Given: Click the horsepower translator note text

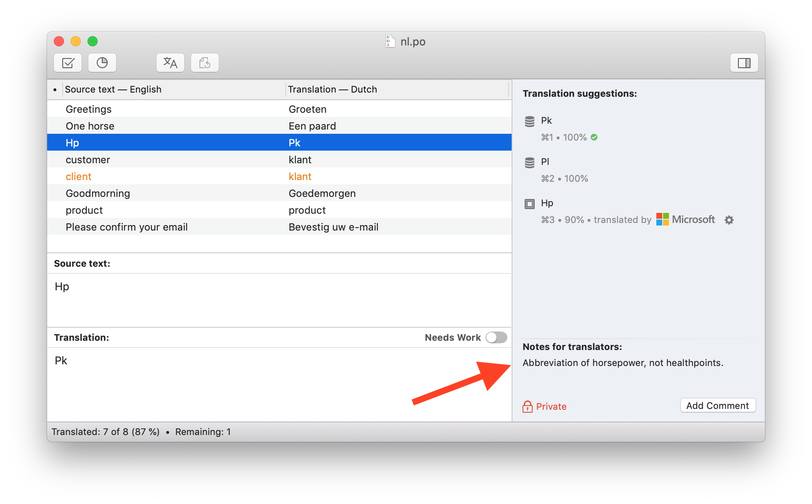Looking at the screenshot, I should 623,363.
